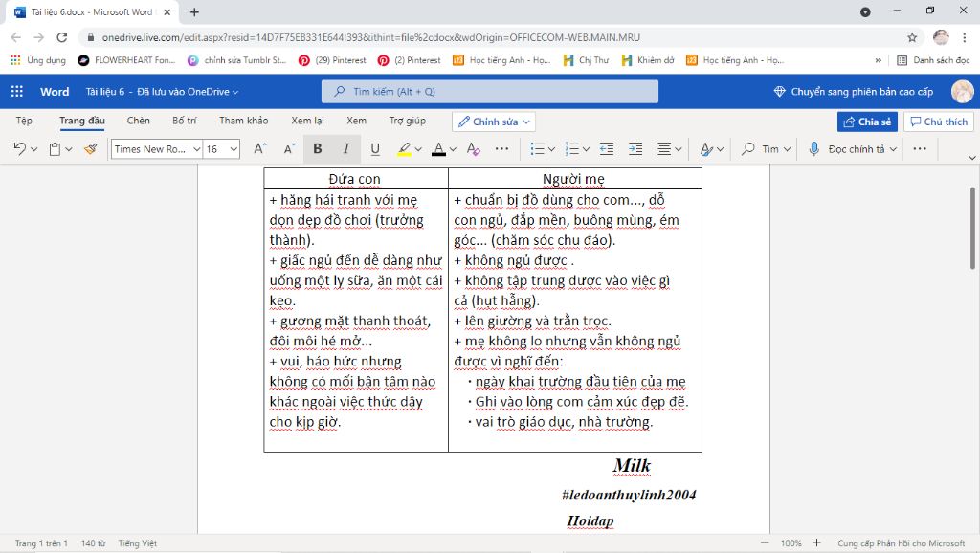Image resolution: width=980 pixels, height=553 pixels.
Task: Expand the paste dropdown arrow
Action: [69, 149]
